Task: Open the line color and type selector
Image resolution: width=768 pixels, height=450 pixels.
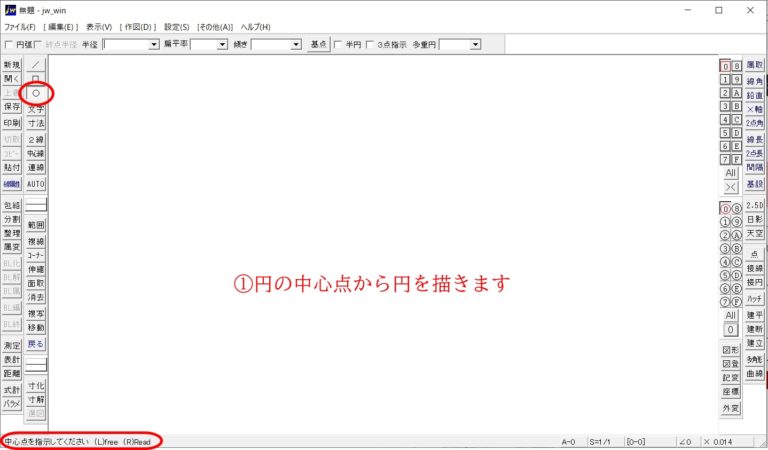Action: (x=36, y=204)
